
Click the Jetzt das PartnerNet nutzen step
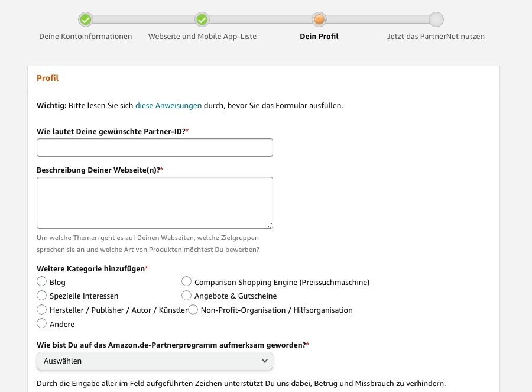point(436,37)
